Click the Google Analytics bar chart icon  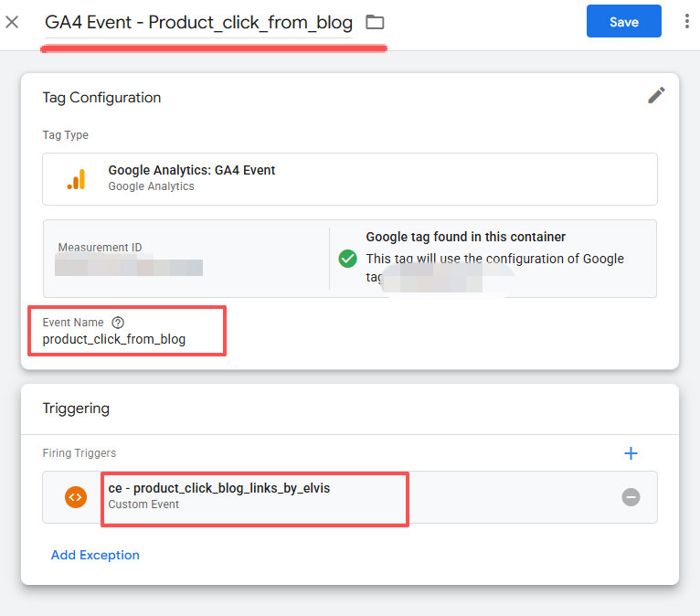pyautogui.click(x=76, y=179)
